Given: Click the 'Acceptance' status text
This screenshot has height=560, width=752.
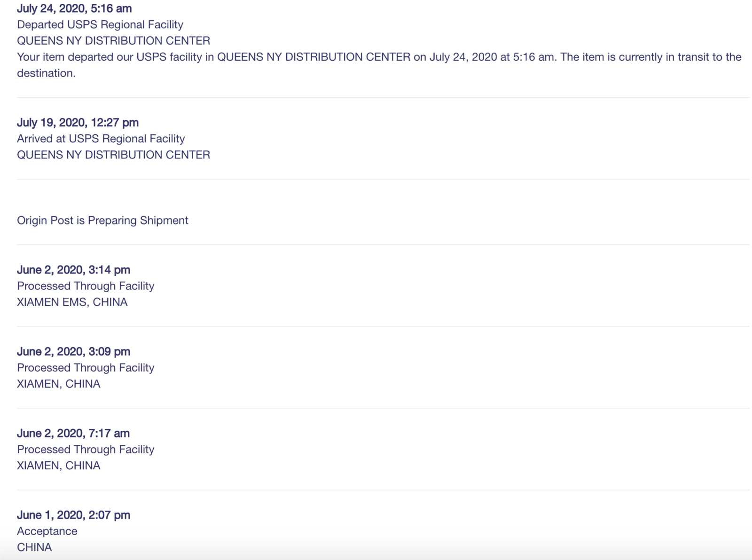Looking at the screenshot, I should [x=47, y=531].
